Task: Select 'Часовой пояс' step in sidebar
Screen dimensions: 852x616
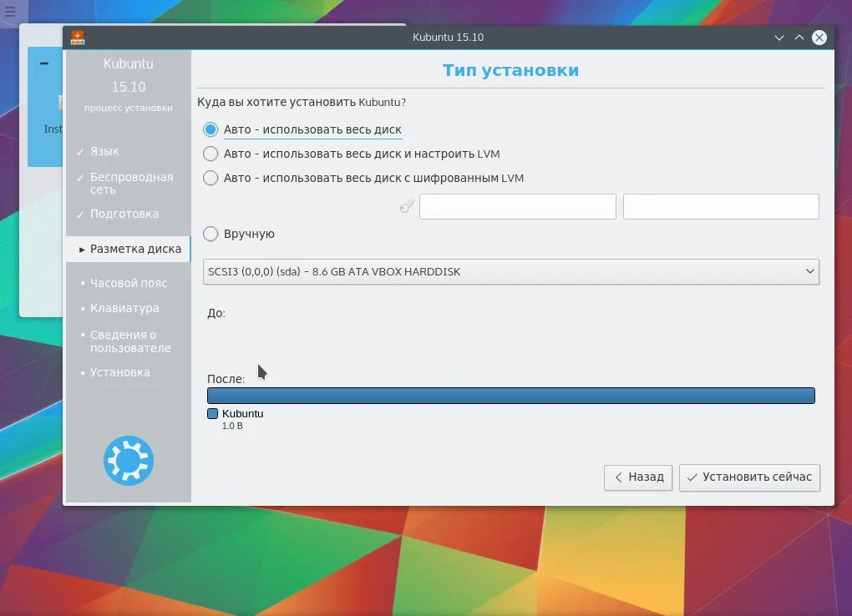Action: [129, 283]
